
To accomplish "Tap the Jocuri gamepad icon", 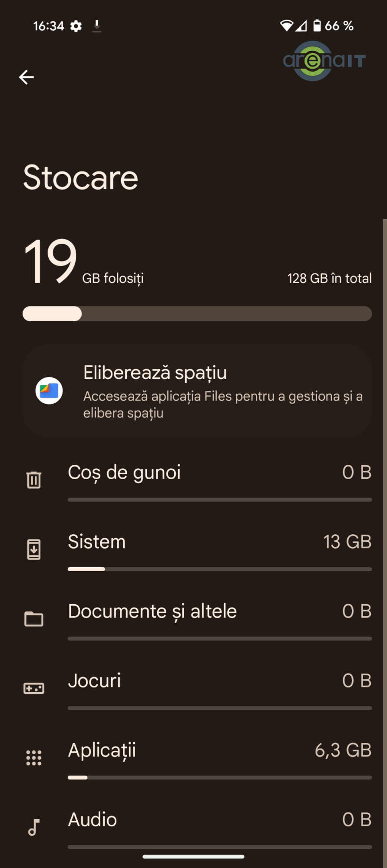I will [x=34, y=688].
